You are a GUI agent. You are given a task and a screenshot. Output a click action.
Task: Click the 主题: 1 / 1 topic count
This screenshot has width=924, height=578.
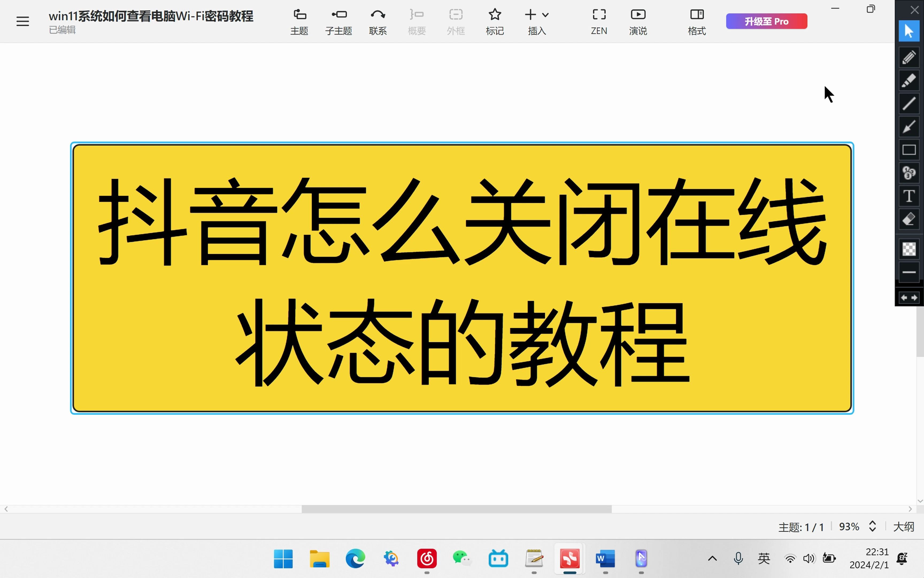pos(801,527)
